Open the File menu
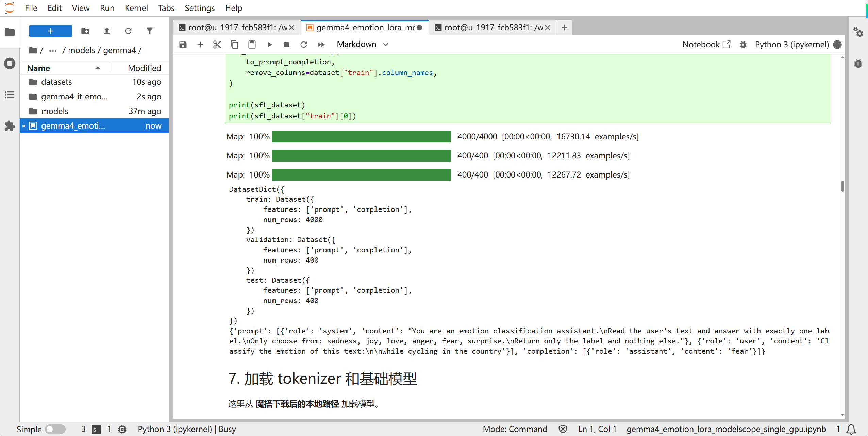Viewport: 868px width, 436px height. click(31, 8)
